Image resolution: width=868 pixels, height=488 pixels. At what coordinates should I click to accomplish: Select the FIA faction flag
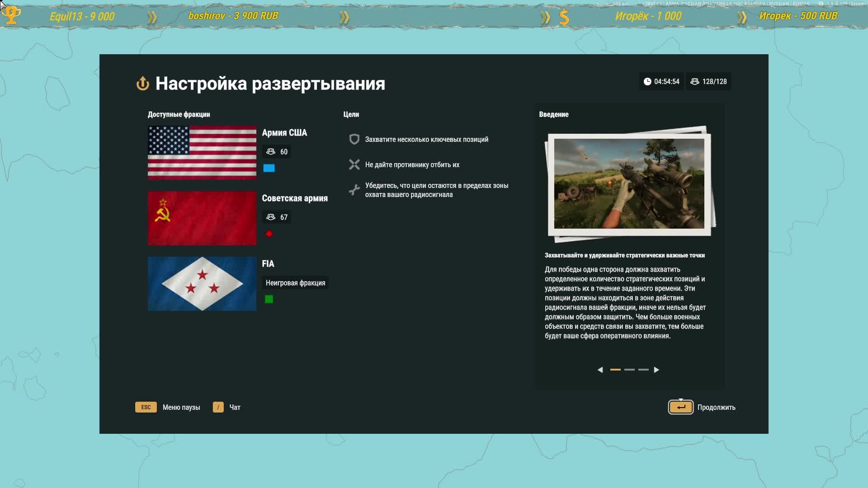click(202, 284)
